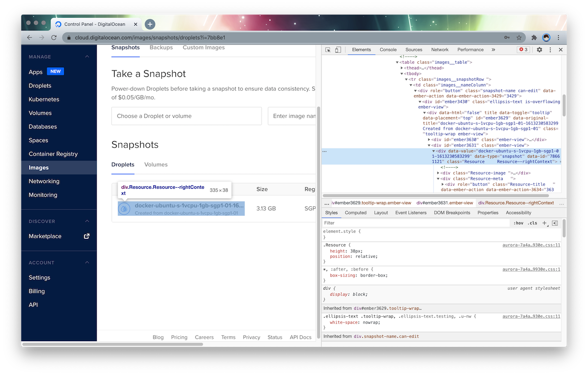Collapse the table element node in DOM tree
Viewport: 588px width, 375px height.
pyautogui.click(x=397, y=62)
